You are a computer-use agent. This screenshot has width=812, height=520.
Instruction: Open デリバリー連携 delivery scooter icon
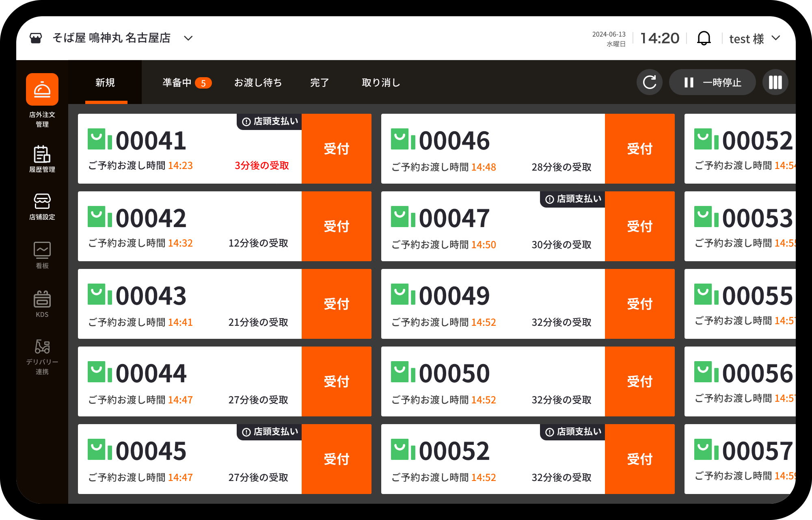click(42, 347)
